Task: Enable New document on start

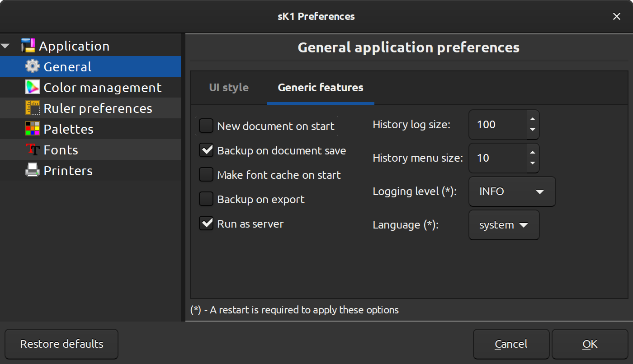Action: (x=206, y=126)
